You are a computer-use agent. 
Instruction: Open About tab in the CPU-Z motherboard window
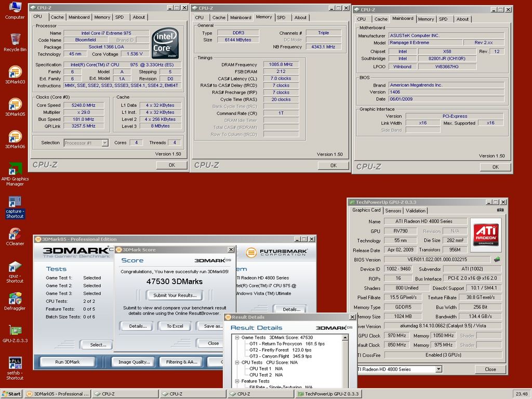[x=462, y=19]
